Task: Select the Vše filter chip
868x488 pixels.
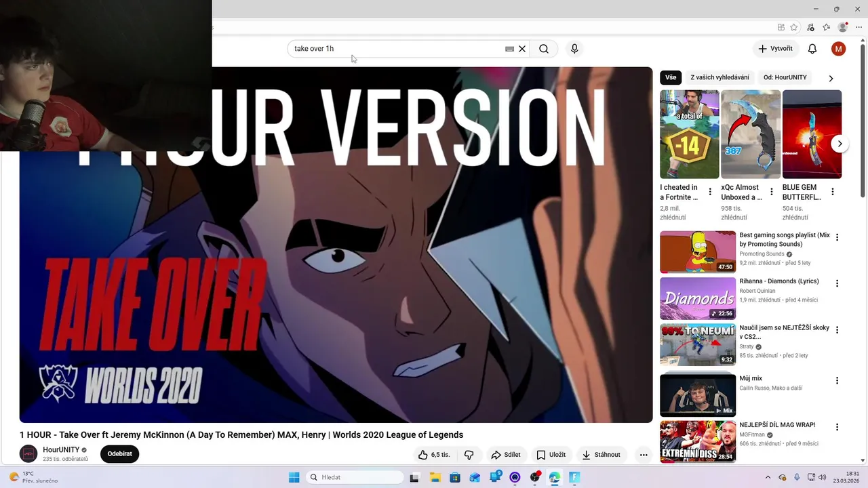Action: 671,77
